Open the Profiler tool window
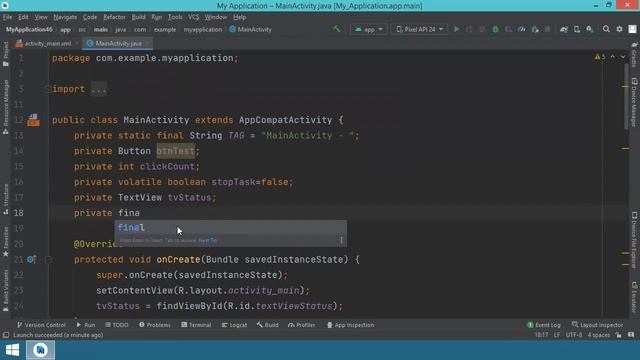 302,325
